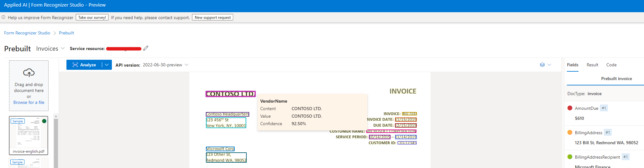Viewport: 644px width, 168px height.
Task: Select invoice-english.pdf sample thumbnail
Action: pyautogui.click(x=29, y=135)
